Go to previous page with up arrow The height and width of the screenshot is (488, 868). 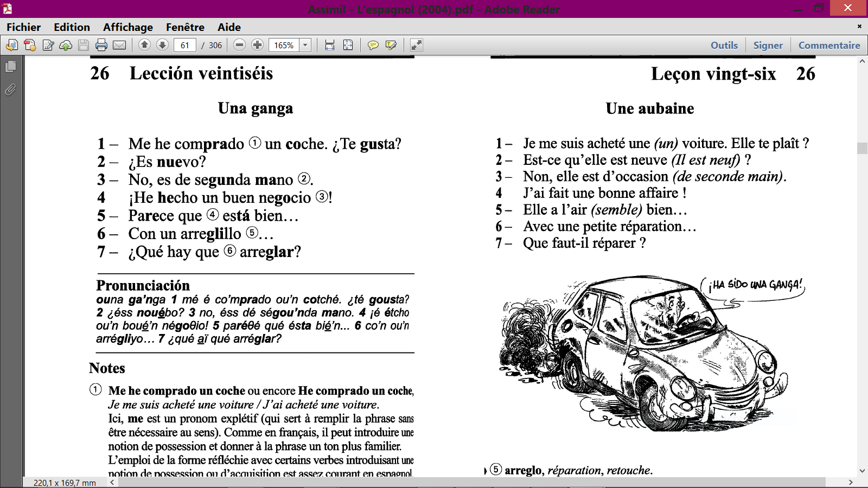[x=144, y=45]
